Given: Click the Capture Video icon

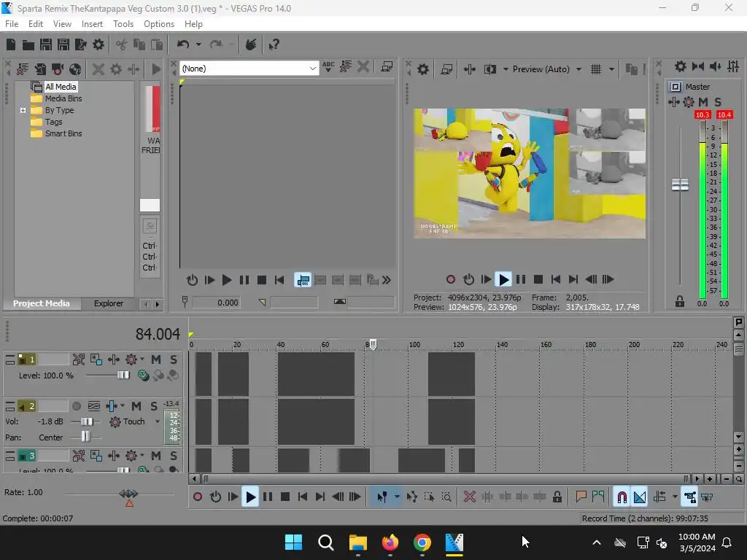Looking at the screenshot, I should pos(58,69).
